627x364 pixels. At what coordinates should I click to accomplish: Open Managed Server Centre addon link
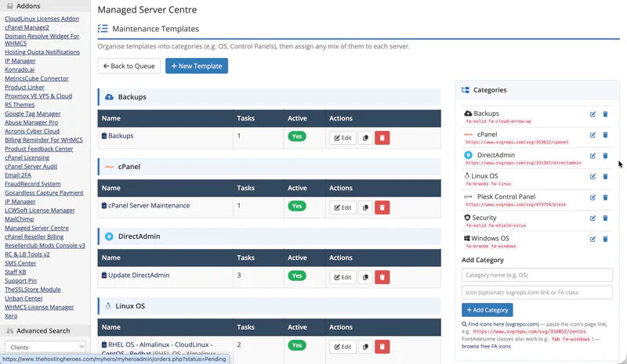(x=37, y=228)
